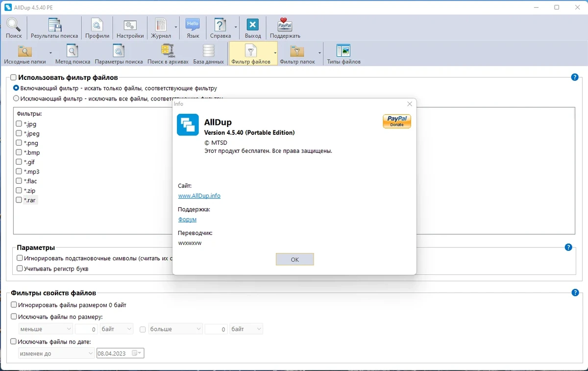This screenshot has width=588, height=371.
Task: Click OK button in Info dialog
Action: click(x=295, y=259)
